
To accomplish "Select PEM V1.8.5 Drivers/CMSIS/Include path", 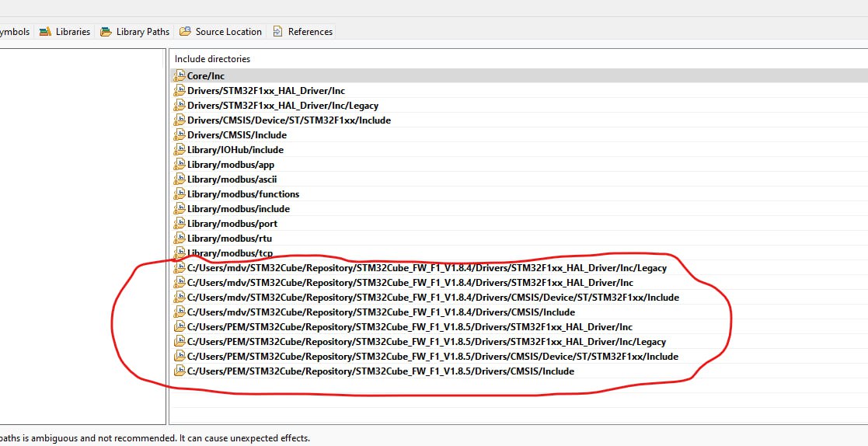I will [519, 371].
